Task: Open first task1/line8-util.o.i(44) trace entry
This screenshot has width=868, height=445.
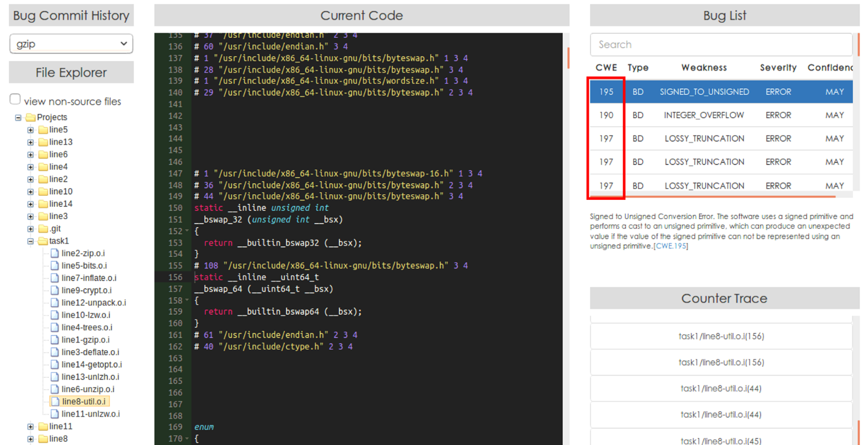Action: click(721, 388)
